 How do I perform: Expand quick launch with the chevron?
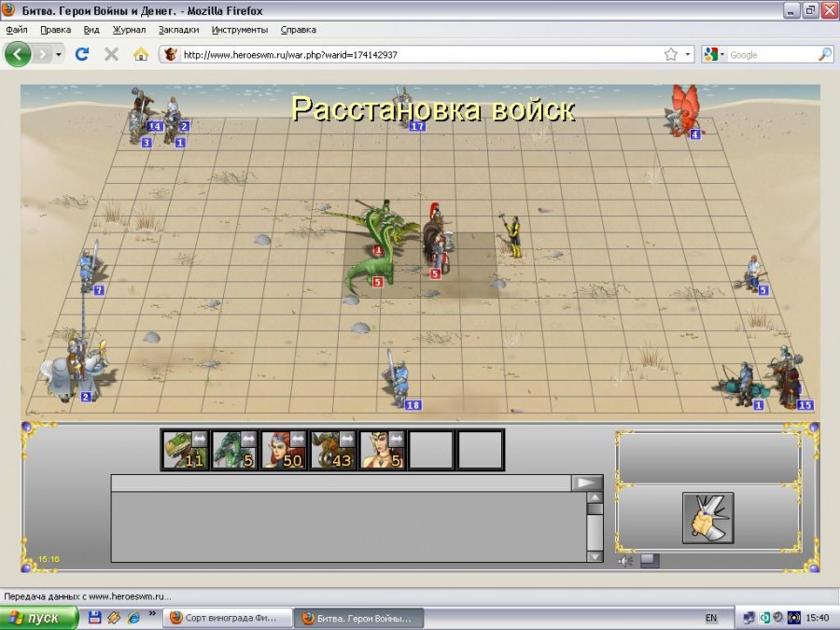[152, 614]
